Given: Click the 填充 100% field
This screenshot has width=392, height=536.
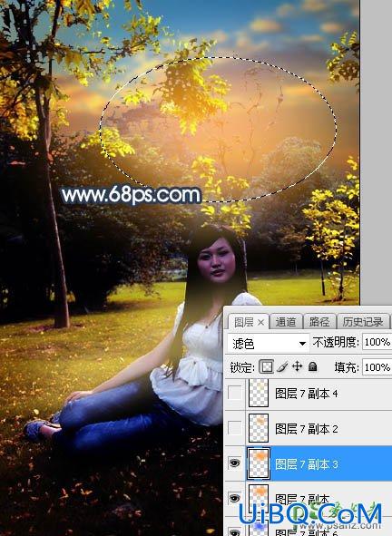Looking at the screenshot, I should [x=377, y=367].
